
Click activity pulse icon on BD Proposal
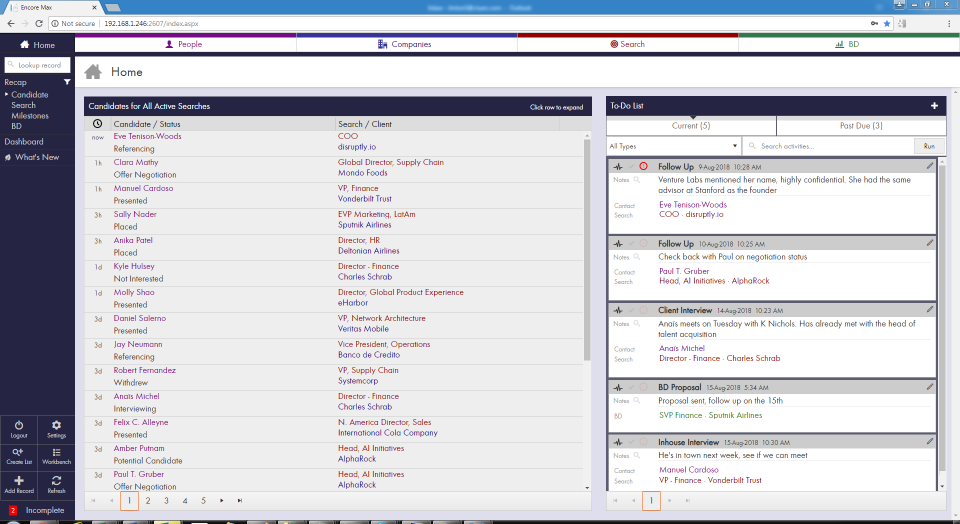pos(618,387)
